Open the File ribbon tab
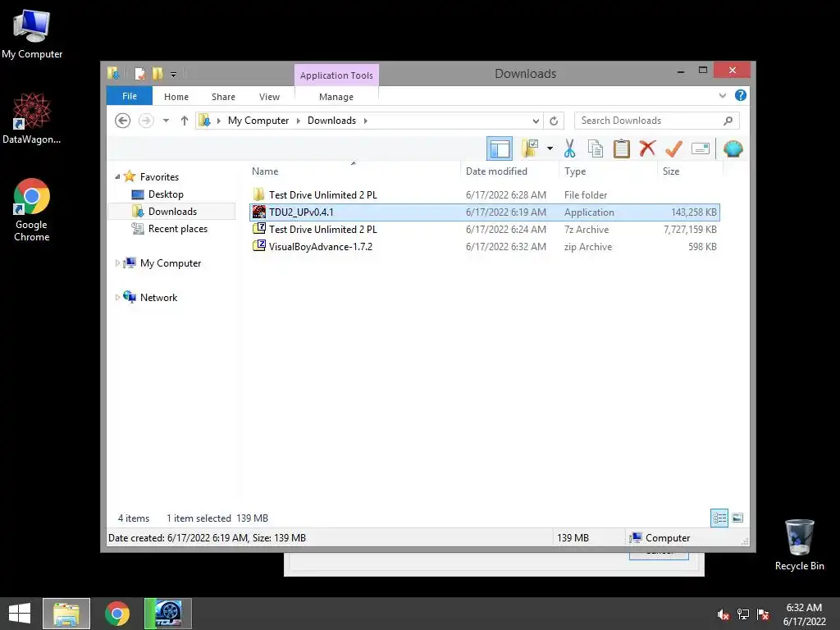The height and width of the screenshot is (630, 840). point(130,96)
